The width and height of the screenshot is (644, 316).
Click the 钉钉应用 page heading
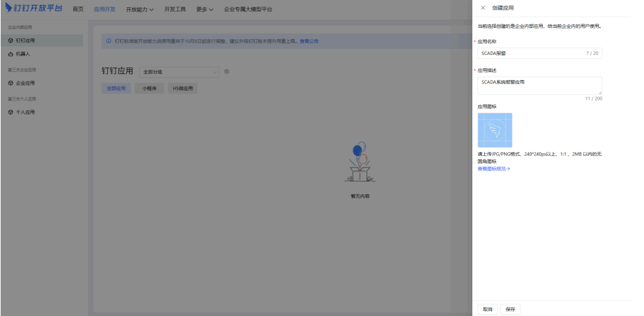[x=118, y=71]
